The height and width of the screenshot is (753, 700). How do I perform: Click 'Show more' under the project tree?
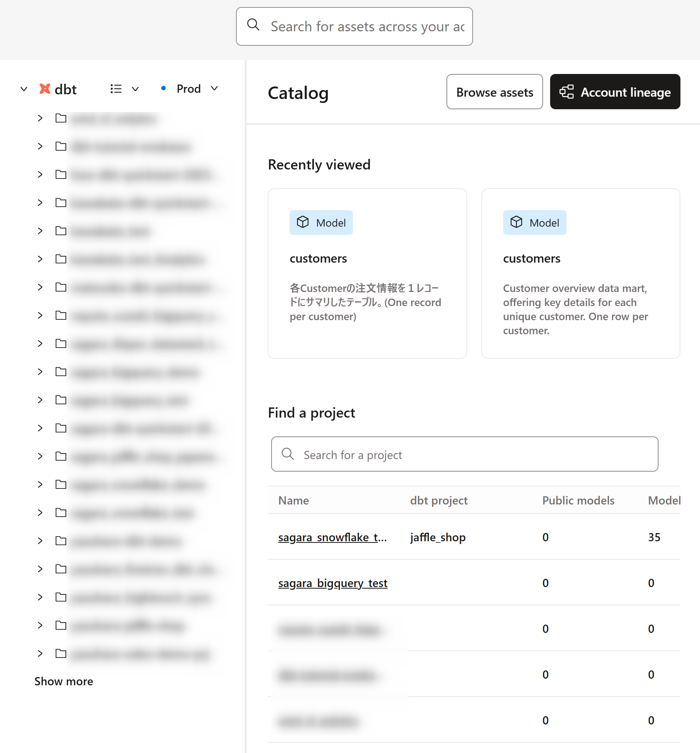tap(64, 681)
